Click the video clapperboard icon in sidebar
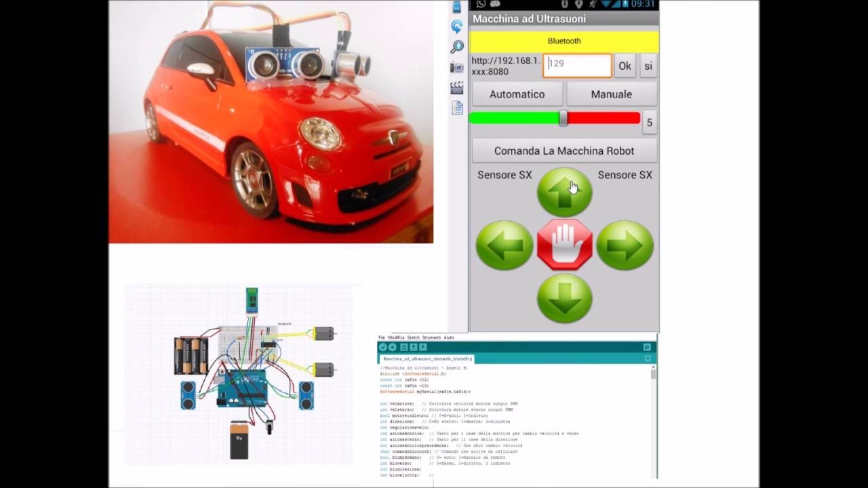Viewport: 868px width, 488px height. click(x=457, y=87)
